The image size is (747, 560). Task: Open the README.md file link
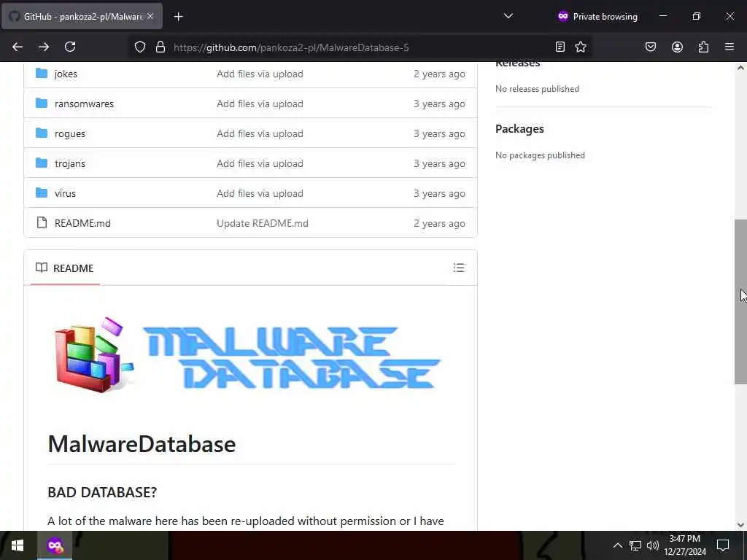coord(82,223)
